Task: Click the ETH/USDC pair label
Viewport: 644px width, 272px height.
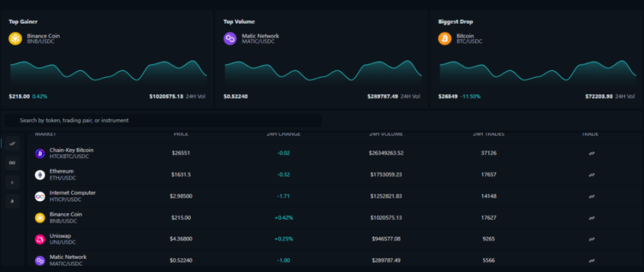Action: 63,178
